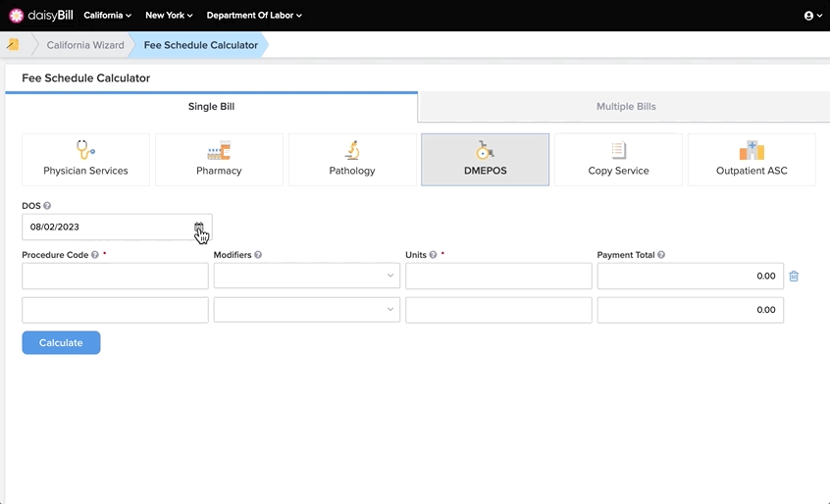Show Units help tooltip icon

(x=433, y=254)
